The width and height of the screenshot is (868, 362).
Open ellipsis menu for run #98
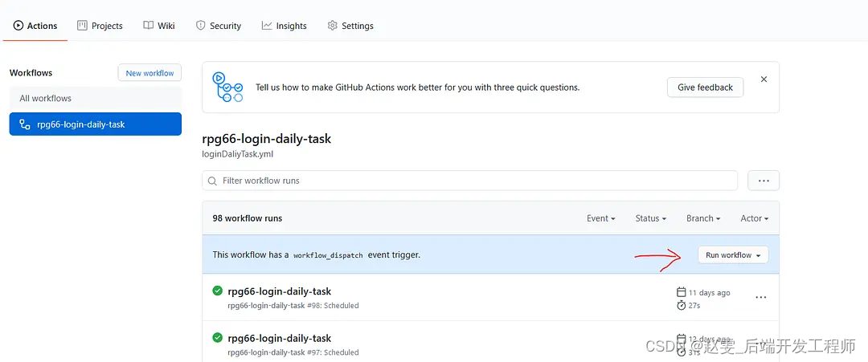point(761,297)
